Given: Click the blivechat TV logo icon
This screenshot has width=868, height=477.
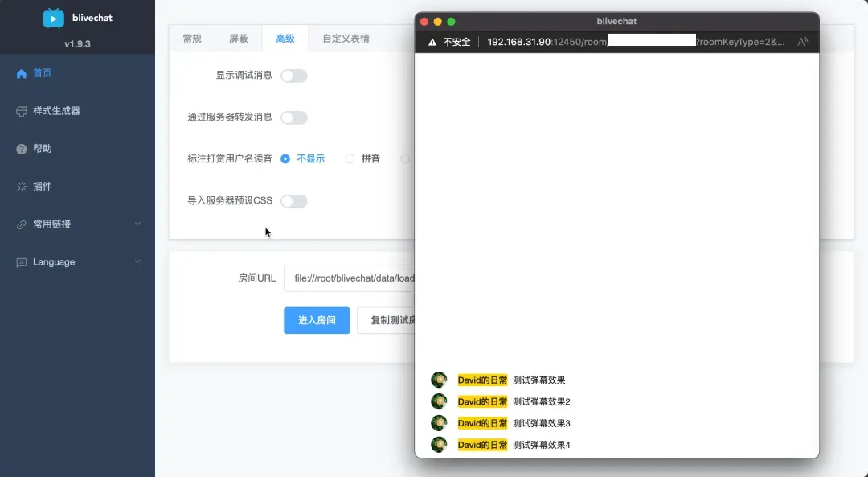Looking at the screenshot, I should [53, 18].
